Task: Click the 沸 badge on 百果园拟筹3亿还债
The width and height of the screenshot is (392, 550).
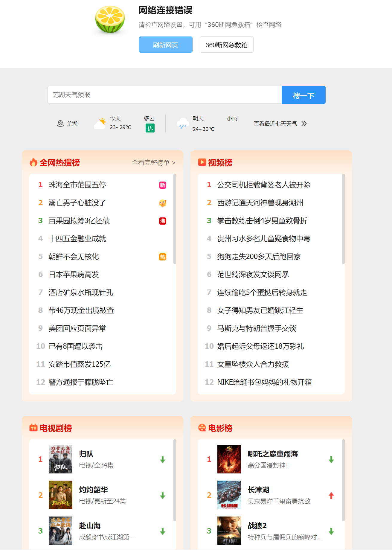Action: tap(163, 221)
